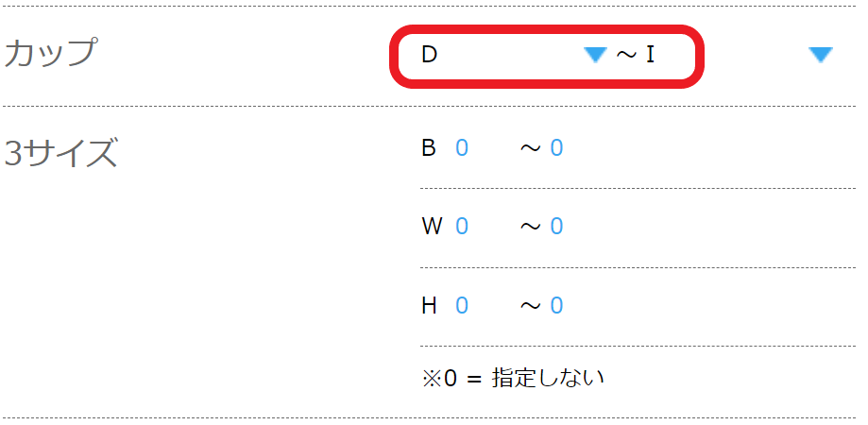Click the B bust label
The height and width of the screenshot is (425, 868).
(429, 148)
